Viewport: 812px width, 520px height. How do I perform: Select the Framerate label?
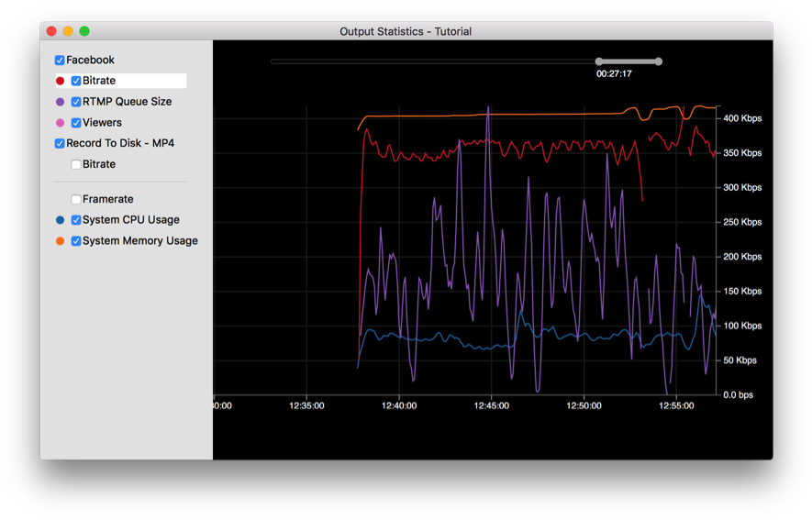coord(107,199)
